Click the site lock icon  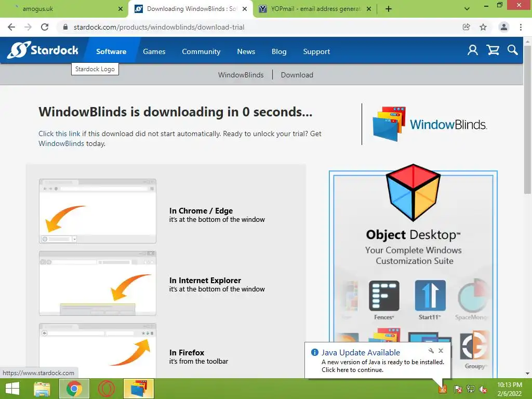pos(65,27)
